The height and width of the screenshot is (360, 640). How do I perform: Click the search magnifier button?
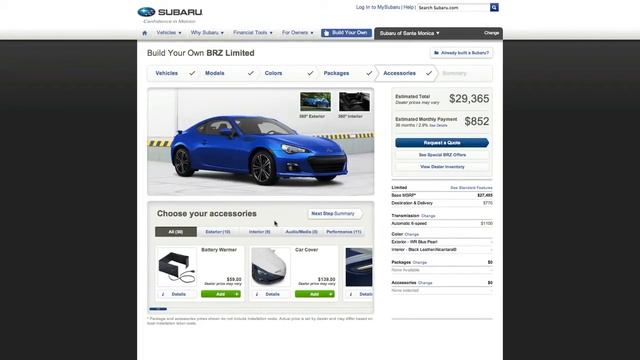(494, 7)
